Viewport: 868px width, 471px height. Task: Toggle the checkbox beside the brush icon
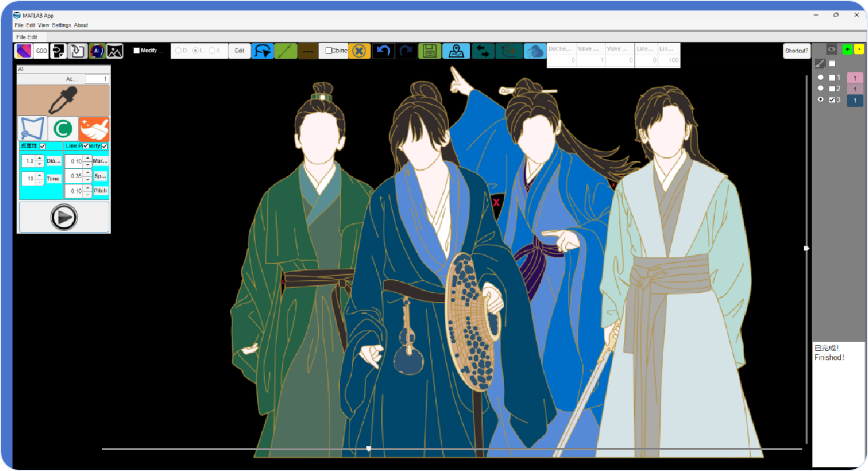pyautogui.click(x=832, y=64)
